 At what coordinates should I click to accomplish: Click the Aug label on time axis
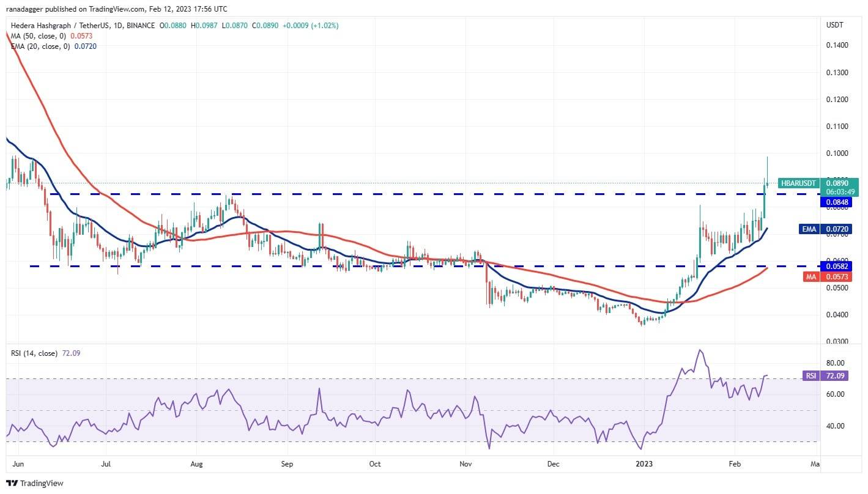point(197,464)
